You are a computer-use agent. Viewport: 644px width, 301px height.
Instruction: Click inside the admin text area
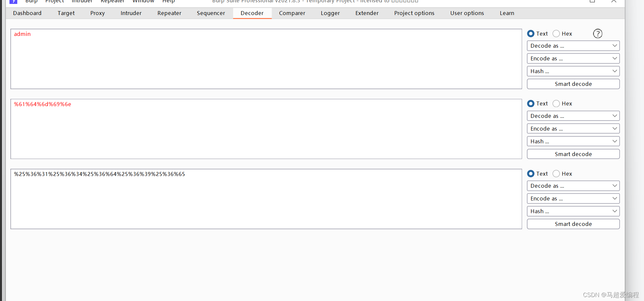click(x=266, y=59)
